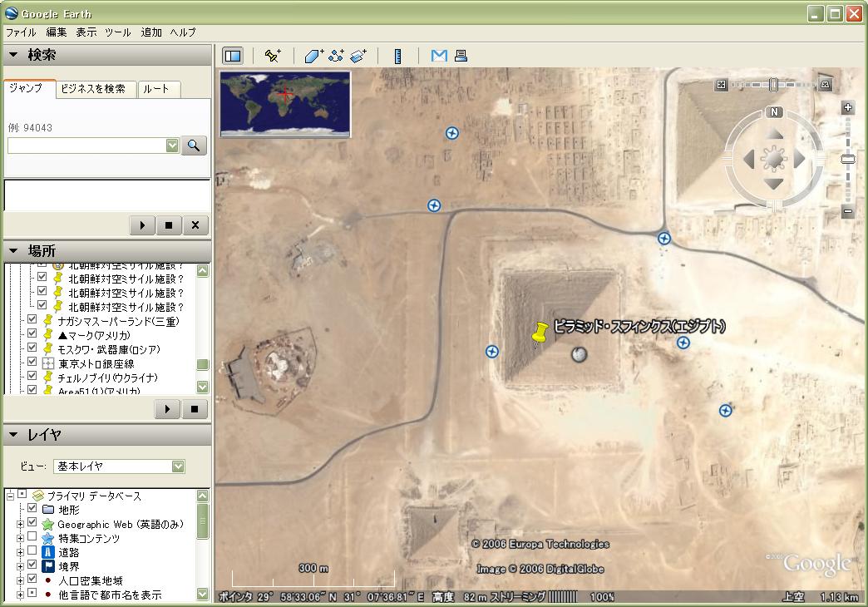Collapse the レイヤ layers panel
The height and width of the screenshot is (607, 868).
coord(14,435)
